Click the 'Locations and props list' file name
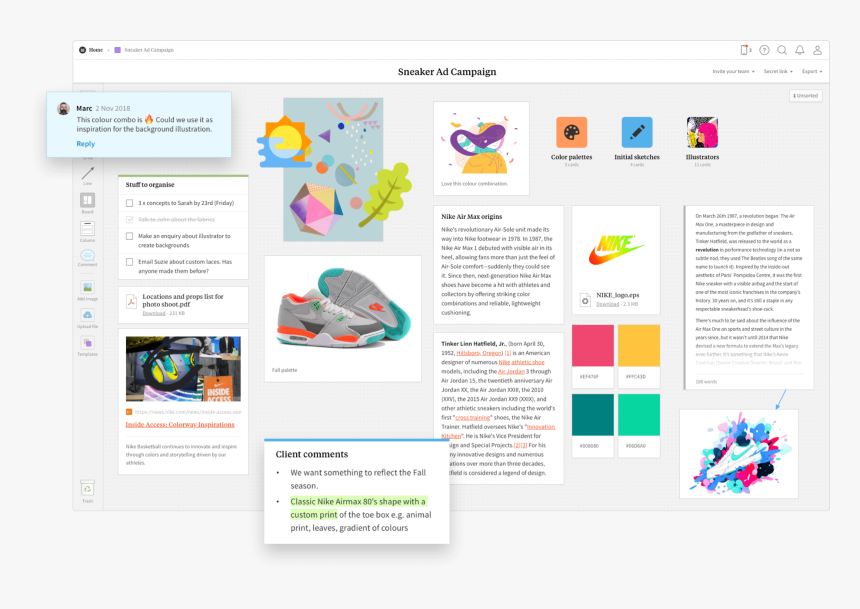This screenshot has height=609, width=860. tap(183, 300)
